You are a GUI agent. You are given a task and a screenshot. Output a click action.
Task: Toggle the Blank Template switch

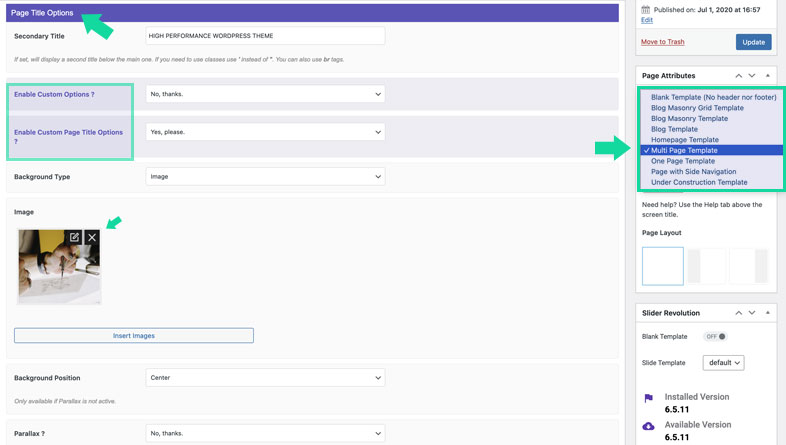tap(715, 337)
